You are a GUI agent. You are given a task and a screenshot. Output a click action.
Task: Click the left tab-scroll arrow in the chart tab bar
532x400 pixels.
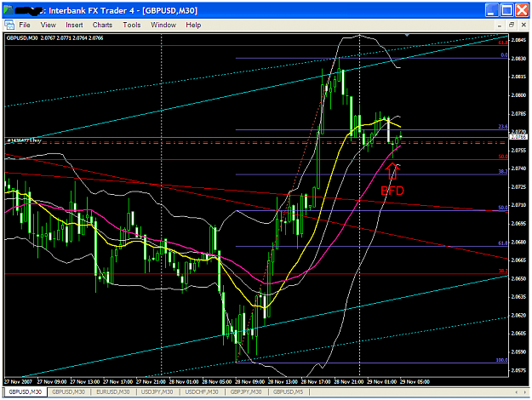[x=517, y=392]
